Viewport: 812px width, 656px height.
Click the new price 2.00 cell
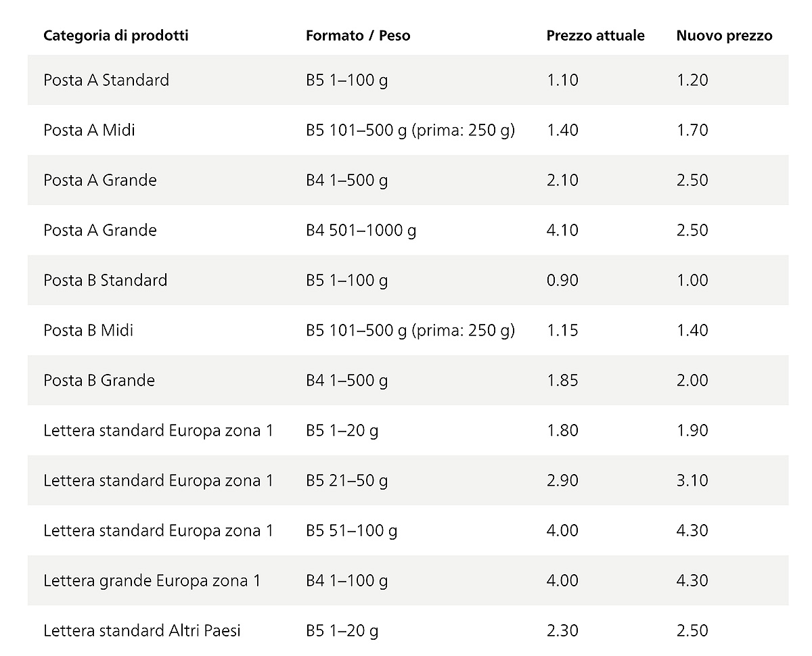click(692, 381)
